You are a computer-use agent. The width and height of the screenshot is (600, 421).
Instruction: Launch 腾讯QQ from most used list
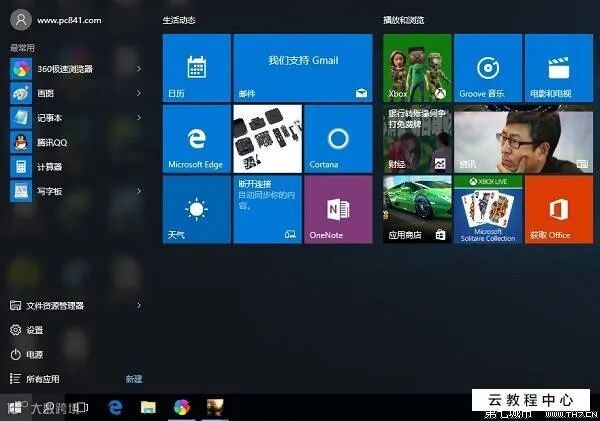pos(77,142)
